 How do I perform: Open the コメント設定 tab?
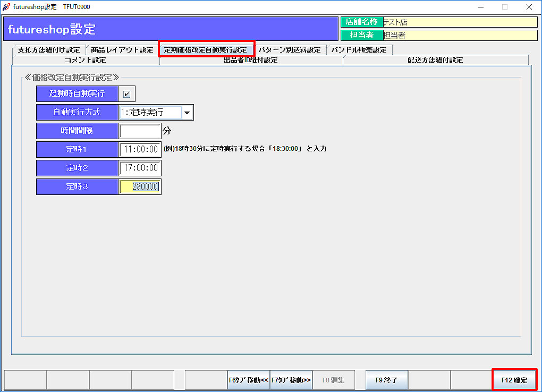click(x=85, y=60)
